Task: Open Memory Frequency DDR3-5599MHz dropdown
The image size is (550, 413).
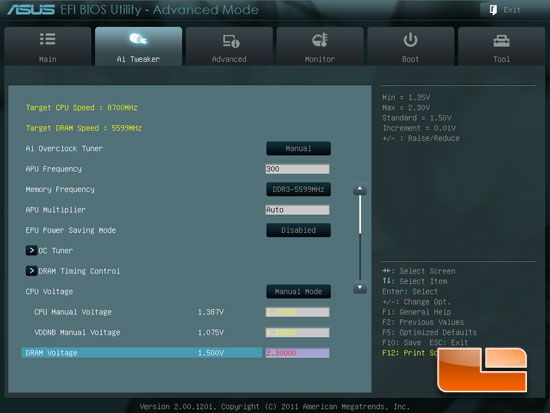Action: point(298,189)
